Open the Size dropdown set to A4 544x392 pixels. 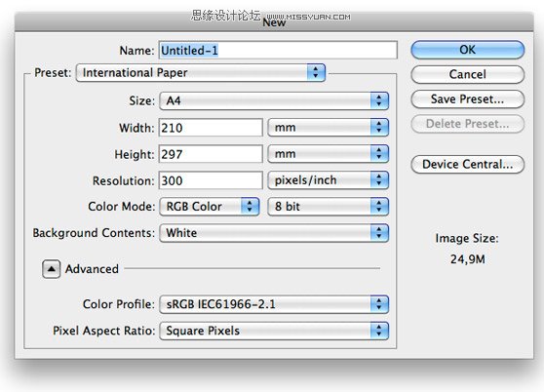point(274,101)
